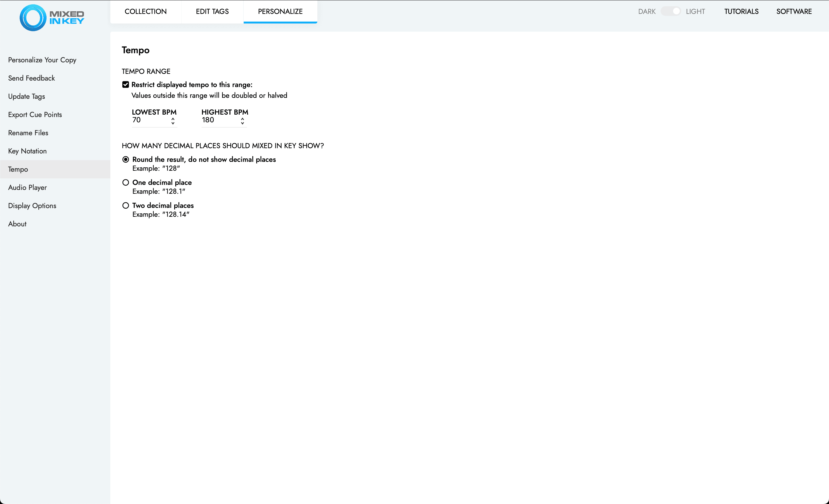Image resolution: width=829 pixels, height=504 pixels.
Task: Open Personalize Your Copy in sidebar
Action: pos(55,60)
